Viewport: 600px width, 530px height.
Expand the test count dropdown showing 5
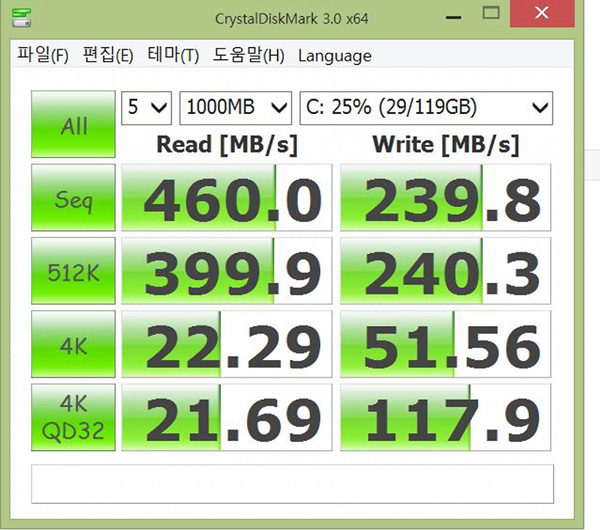[147, 108]
